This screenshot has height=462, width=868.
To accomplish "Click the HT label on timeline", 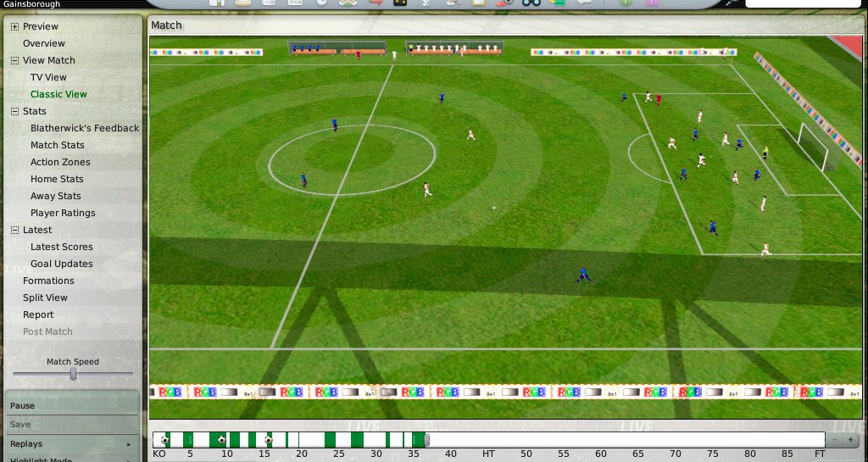I will click(x=488, y=454).
